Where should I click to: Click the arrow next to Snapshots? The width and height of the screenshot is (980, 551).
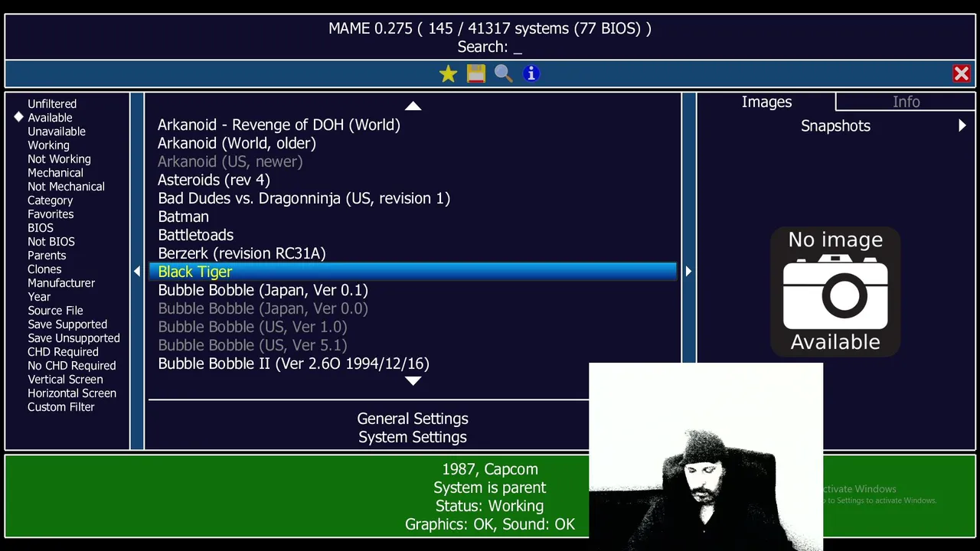(962, 126)
